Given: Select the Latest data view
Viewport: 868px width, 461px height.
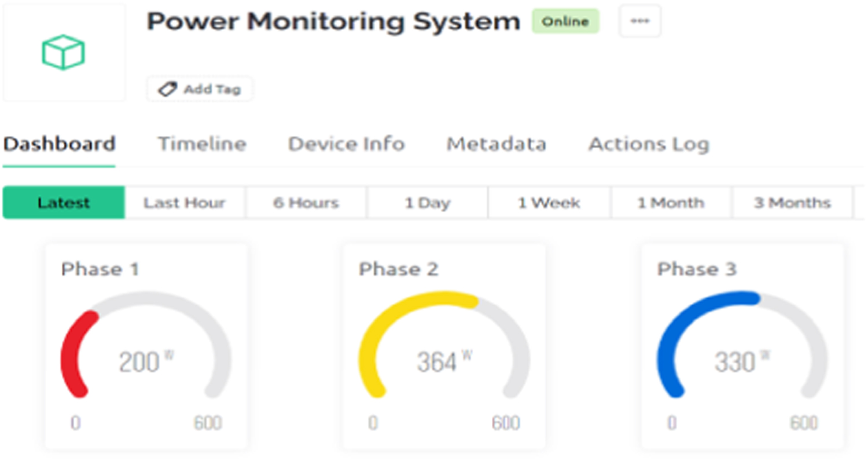Looking at the screenshot, I should (x=64, y=203).
